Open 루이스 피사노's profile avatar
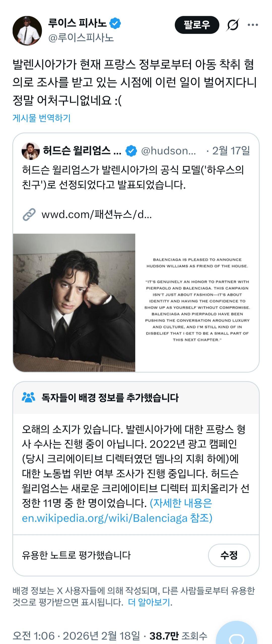This screenshot has height=644, width=272. (x=27, y=31)
